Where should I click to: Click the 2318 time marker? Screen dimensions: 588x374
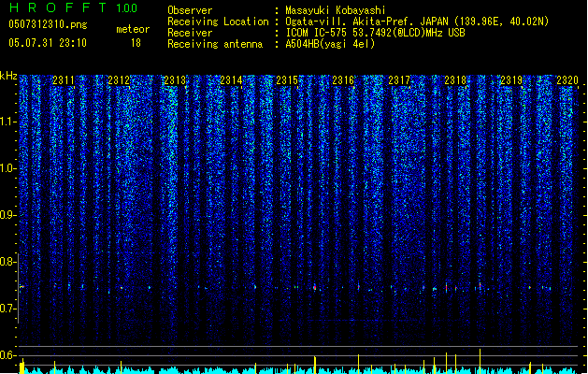point(455,80)
